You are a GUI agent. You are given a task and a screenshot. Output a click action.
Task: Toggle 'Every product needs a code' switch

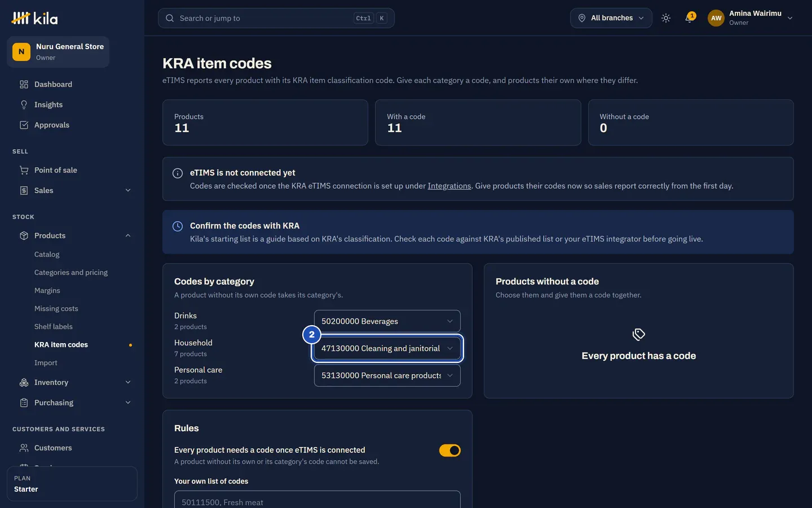point(450,450)
